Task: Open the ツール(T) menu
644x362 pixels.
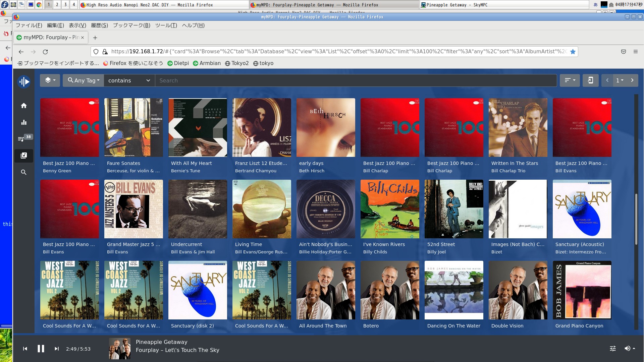Action: pos(166,25)
